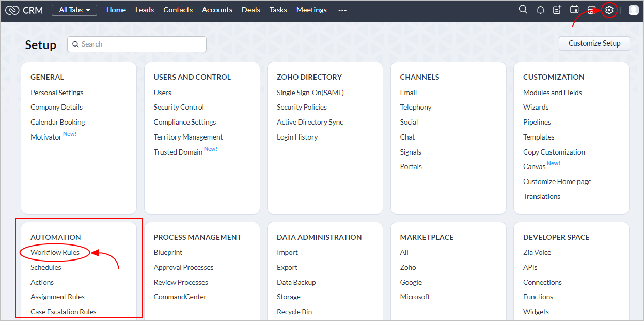Open CommandCenter

180,297
